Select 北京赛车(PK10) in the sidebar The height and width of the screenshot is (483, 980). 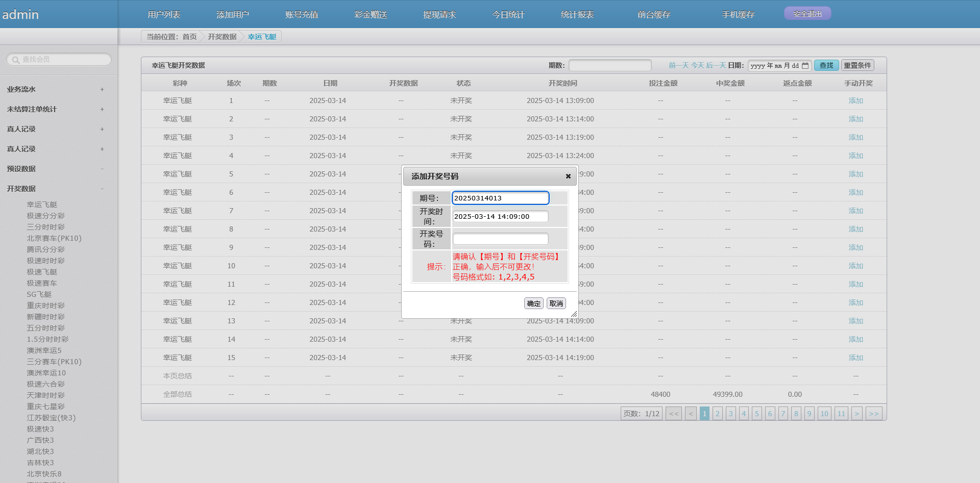55,238
